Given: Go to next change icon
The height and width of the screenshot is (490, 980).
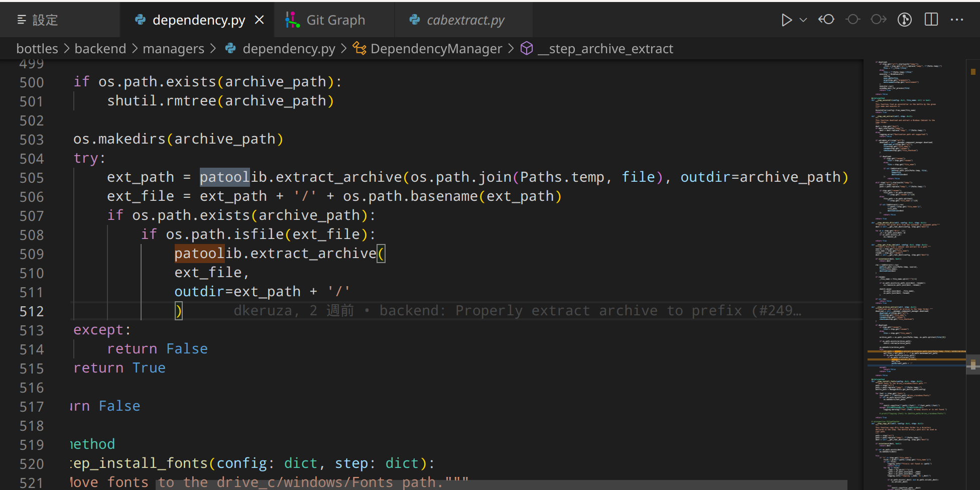Looking at the screenshot, I should click(x=878, y=20).
